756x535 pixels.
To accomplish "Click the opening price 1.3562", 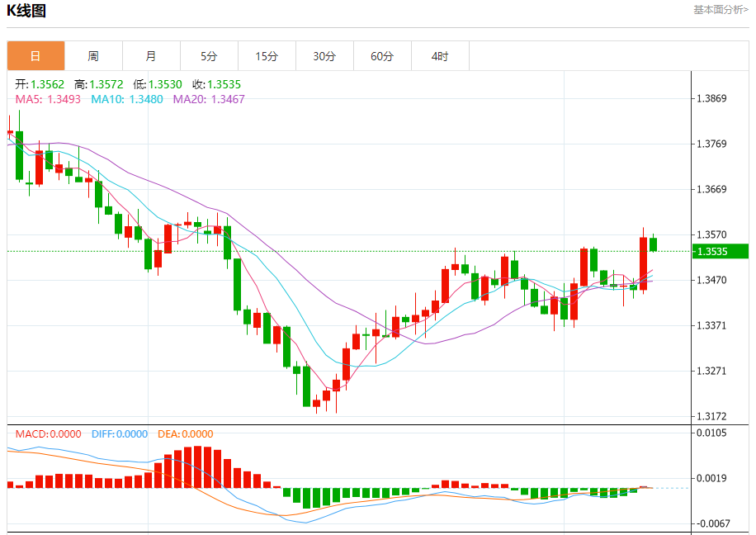I will coord(47,84).
